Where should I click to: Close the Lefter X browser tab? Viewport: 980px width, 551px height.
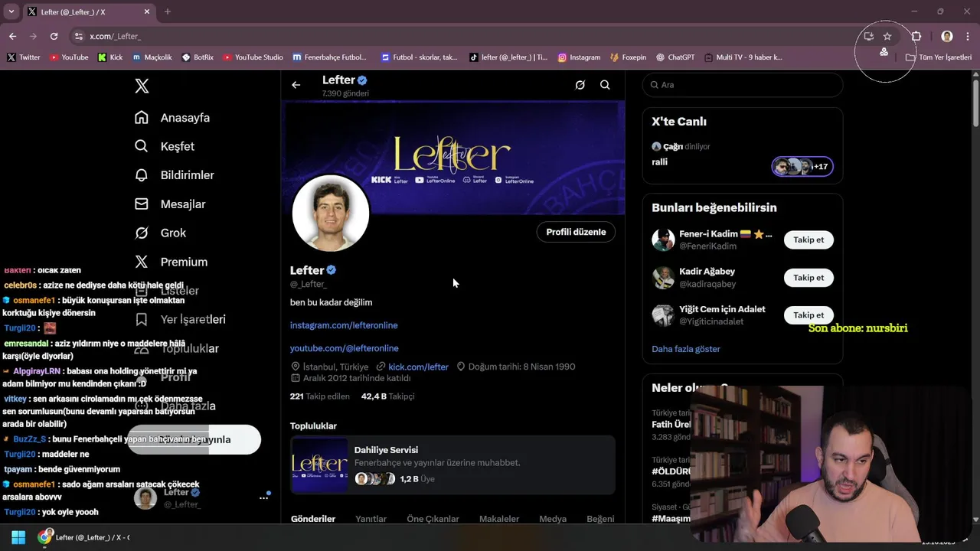point(145,12)
